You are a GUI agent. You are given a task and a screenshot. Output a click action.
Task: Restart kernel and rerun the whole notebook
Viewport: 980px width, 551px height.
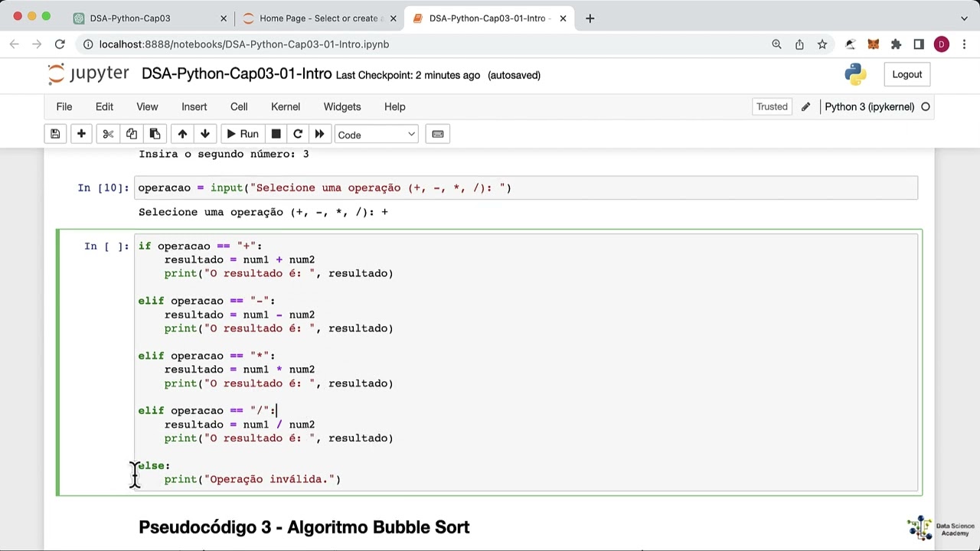coord(319,135)
